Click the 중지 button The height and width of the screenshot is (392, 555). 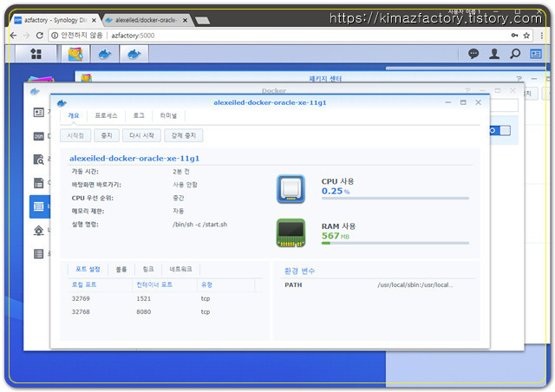(107, 135)
